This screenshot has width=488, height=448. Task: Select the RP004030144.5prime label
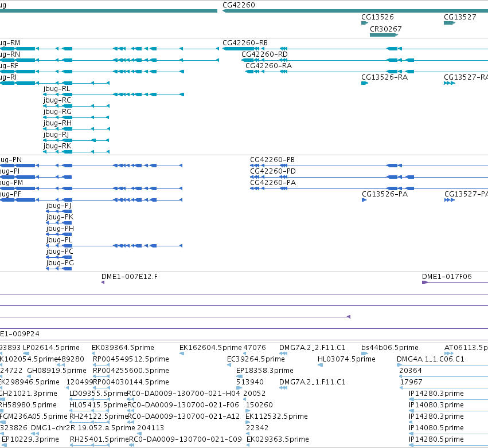131,382
